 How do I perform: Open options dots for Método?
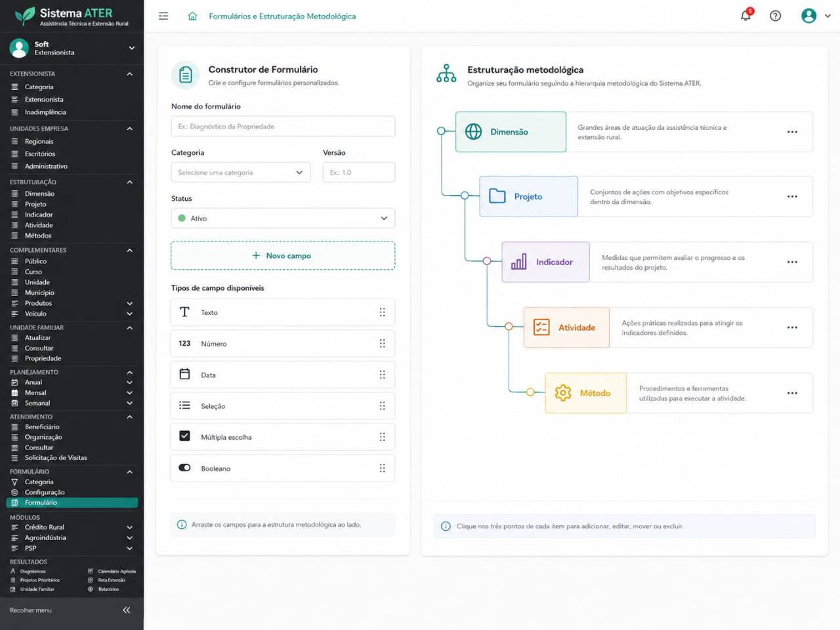point(792,393)
